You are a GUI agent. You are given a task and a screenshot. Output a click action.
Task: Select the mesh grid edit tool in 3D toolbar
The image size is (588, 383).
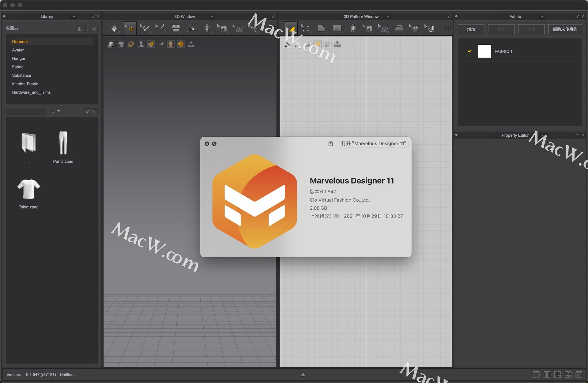coord(238,28)
